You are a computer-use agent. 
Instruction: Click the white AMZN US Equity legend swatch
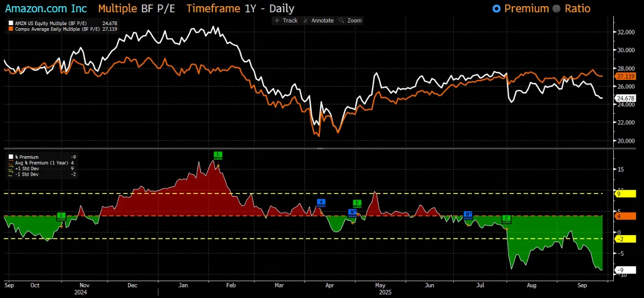coord(10,24)
